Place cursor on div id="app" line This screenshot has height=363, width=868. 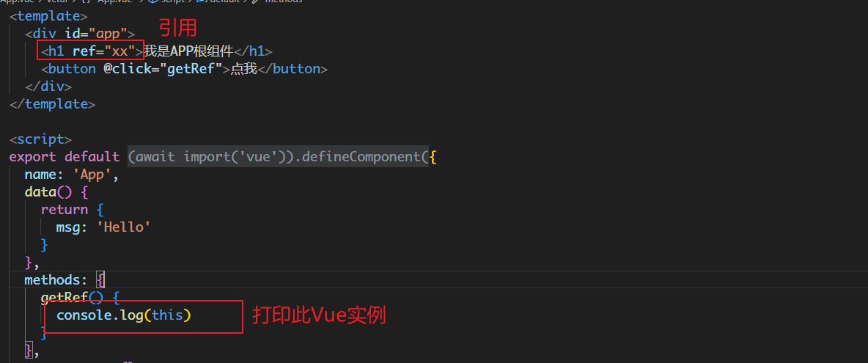tap(80, 33)
